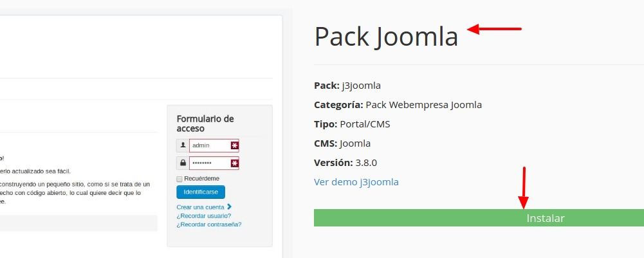Open the Ver demo j3joomla link
The height and width of the screenshot is (258, 644).
click(356, 181)
